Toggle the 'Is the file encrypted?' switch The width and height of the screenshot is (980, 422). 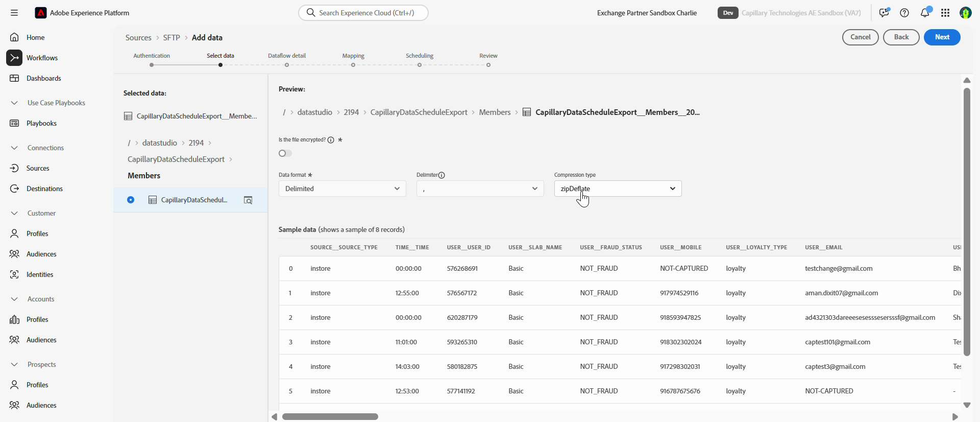coord(285,153)
